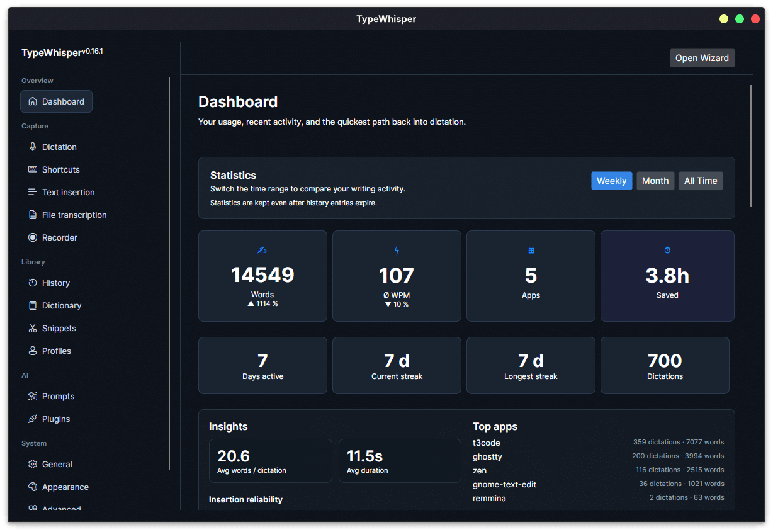Click the Text insertion lines icon
This screenshot has height=532, width=773.
[x=33, y=192]
